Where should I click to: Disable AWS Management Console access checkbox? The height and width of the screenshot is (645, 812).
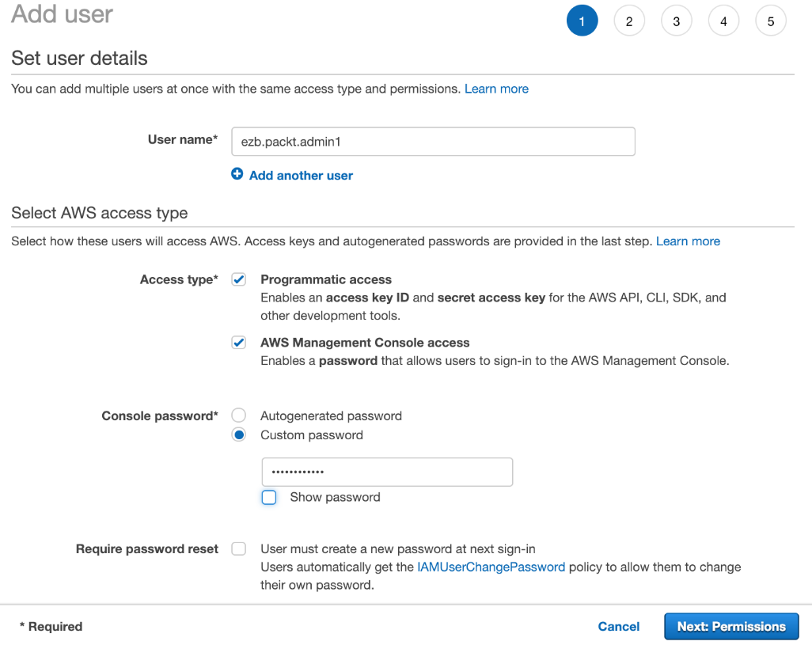pyautogui.click(x=239, y=343)
